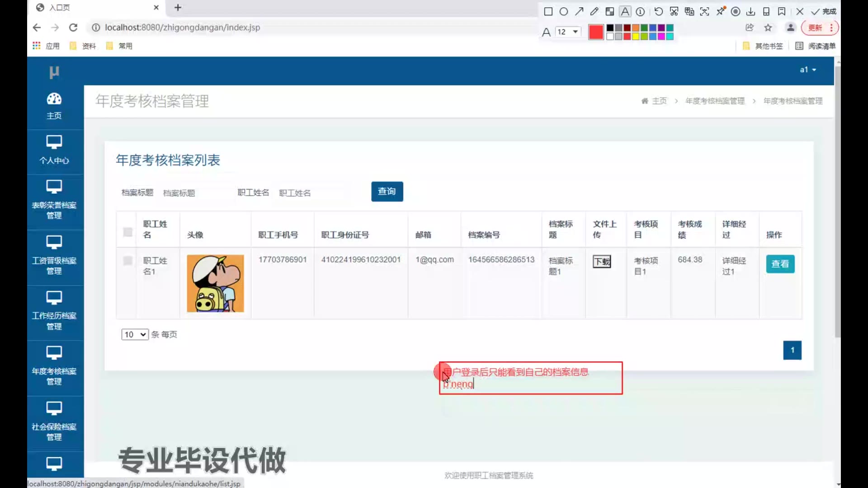The image size is (868, 488).
Task: Click the 查看 view button
Action: tap(780, 264)
